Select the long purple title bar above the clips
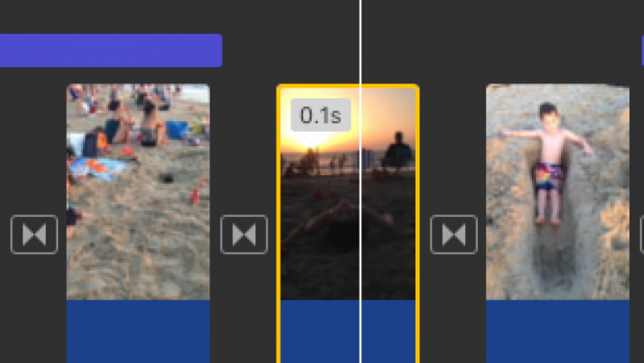644x363 pixels. coord(111,51)
